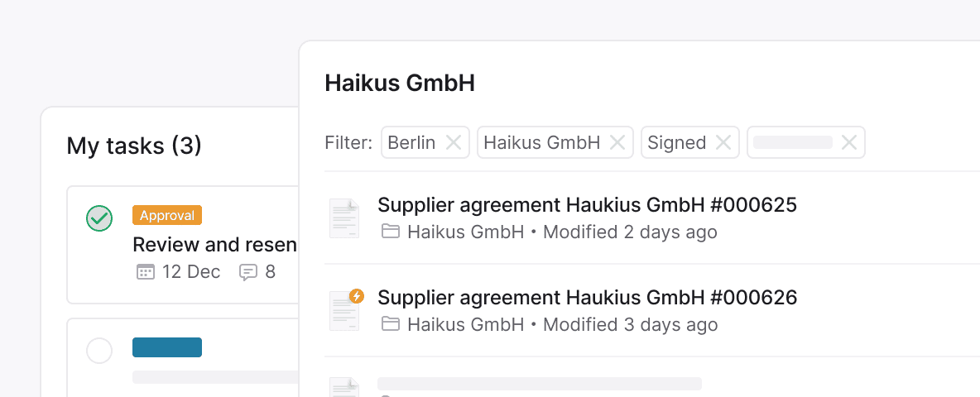Remove the Haikus GmbH filter chip
The width and height of the screenshot is (980, 397).
point(617,142)
